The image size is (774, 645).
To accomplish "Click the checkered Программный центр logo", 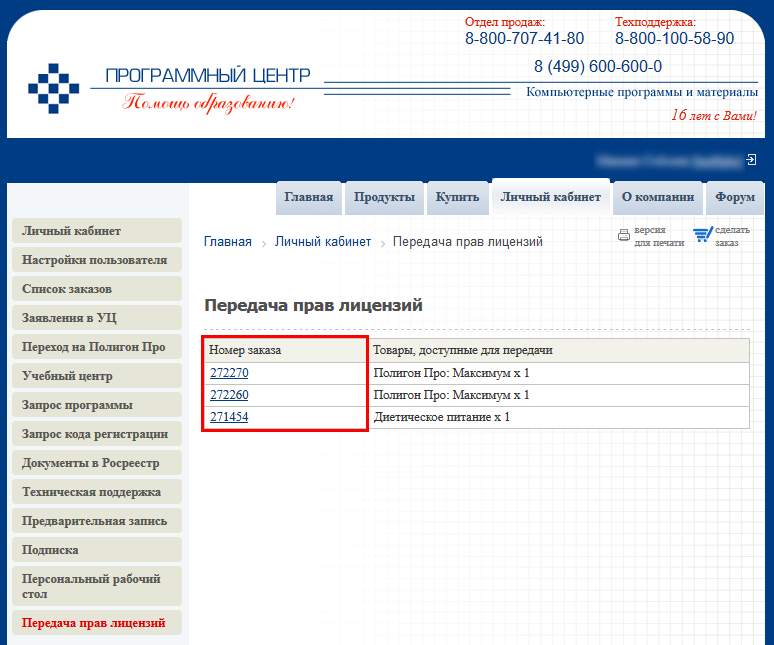I will click(x=53, y=88).
